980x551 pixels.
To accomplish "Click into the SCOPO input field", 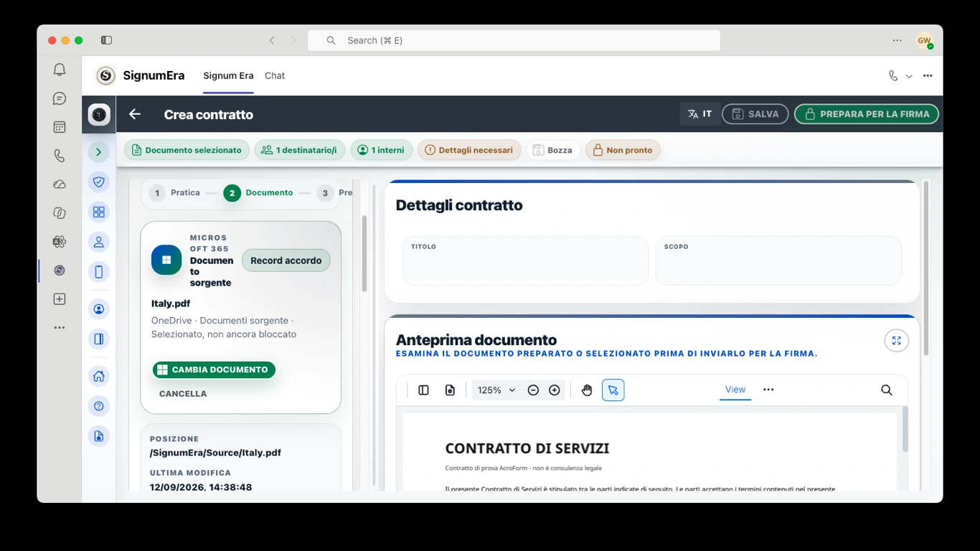I will tap(778, 260).
